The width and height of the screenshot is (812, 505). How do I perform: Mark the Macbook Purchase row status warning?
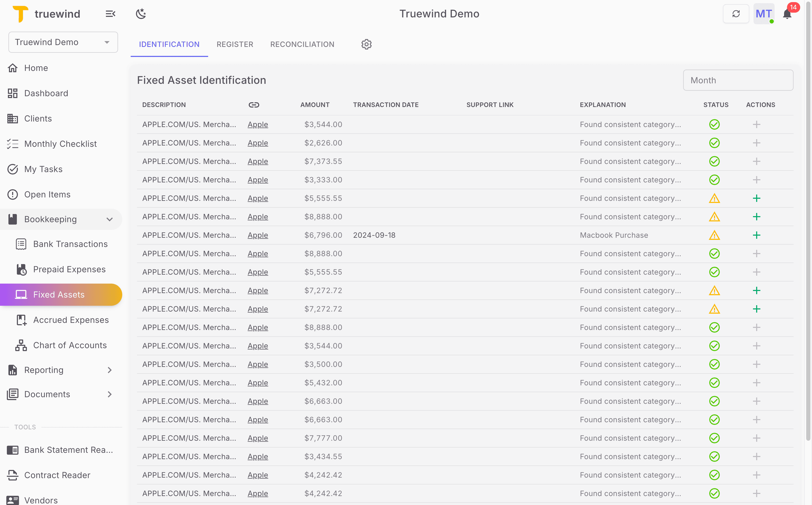click(715, 235)
